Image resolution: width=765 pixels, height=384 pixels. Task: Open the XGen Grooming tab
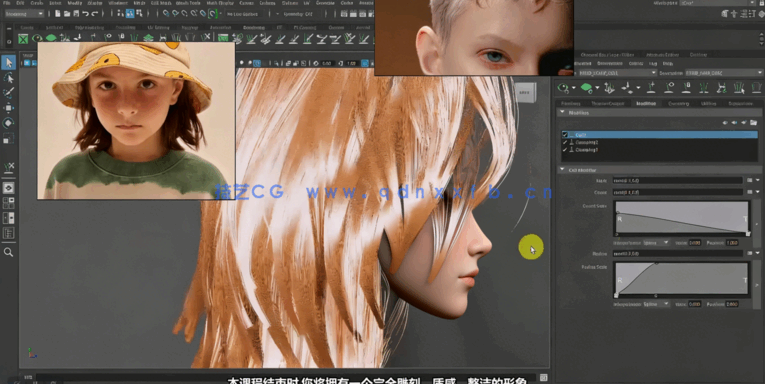pos(678,103)
